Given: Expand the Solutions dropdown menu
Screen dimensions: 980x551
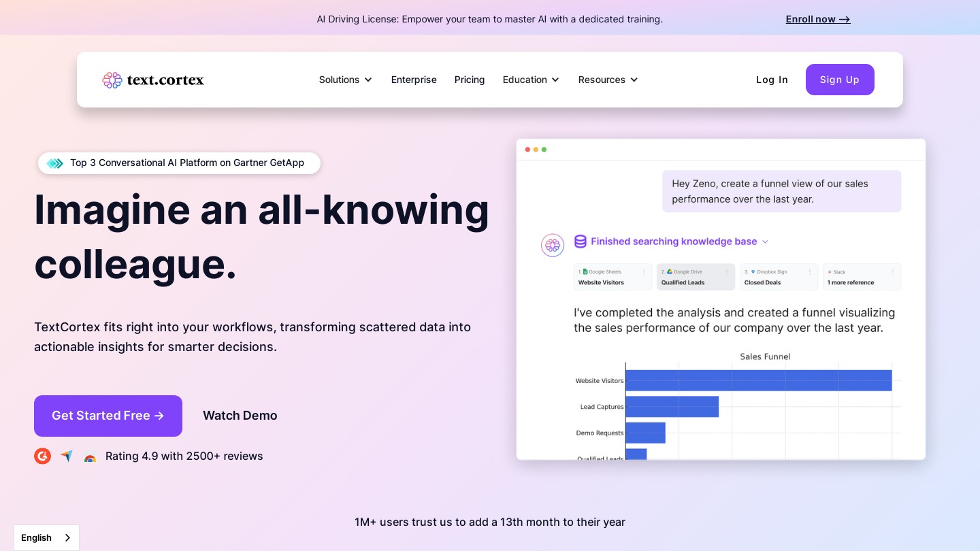Looking at the screenshot, I should [x=346, y=80].
